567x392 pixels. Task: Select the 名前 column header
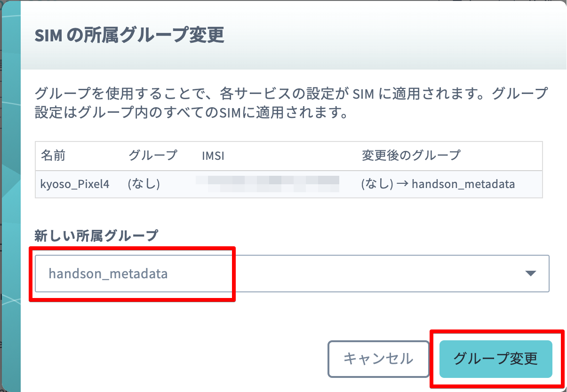click(x=52, y=155)
